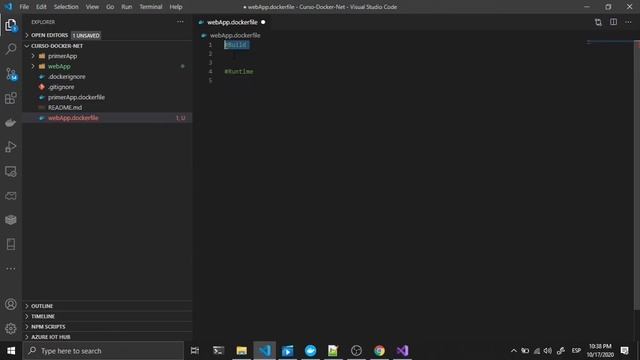Open the volume control in system tray
Viewport: 640px width, 360px height.
coord(548,351)
